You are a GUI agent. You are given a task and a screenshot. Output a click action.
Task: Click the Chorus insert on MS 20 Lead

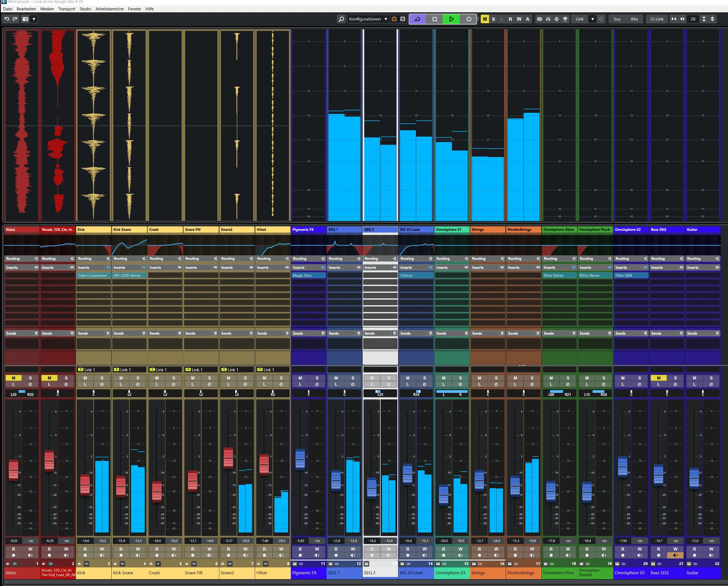pos(416,275)
